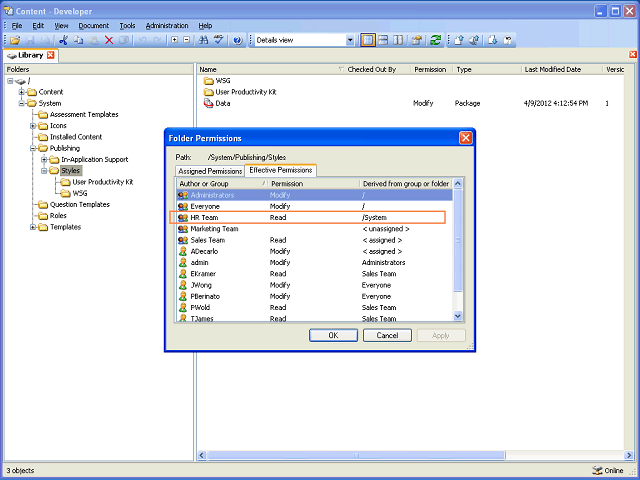Click permissions list scroll down arrow
The height and width of the screenshot is (480, 640).
458,316
